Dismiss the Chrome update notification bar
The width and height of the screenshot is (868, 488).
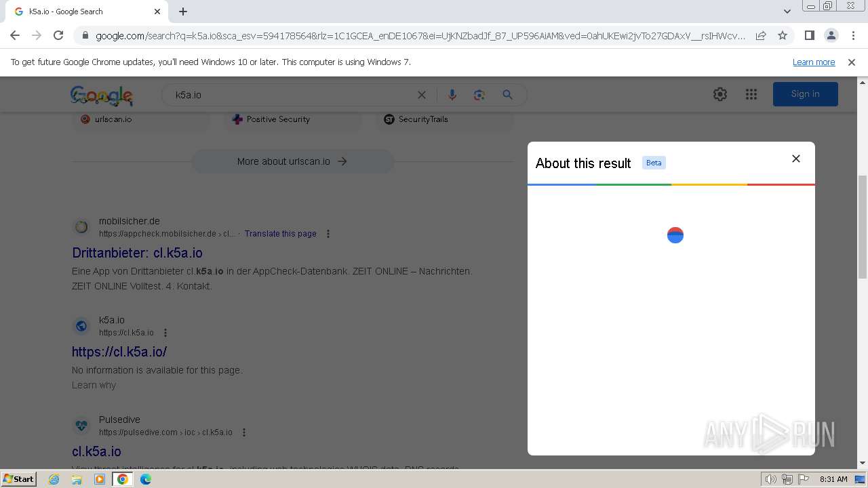852,62
